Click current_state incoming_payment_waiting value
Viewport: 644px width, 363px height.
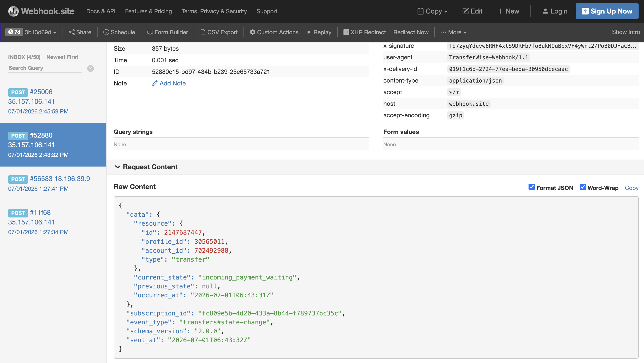click(x=247, y=277)
